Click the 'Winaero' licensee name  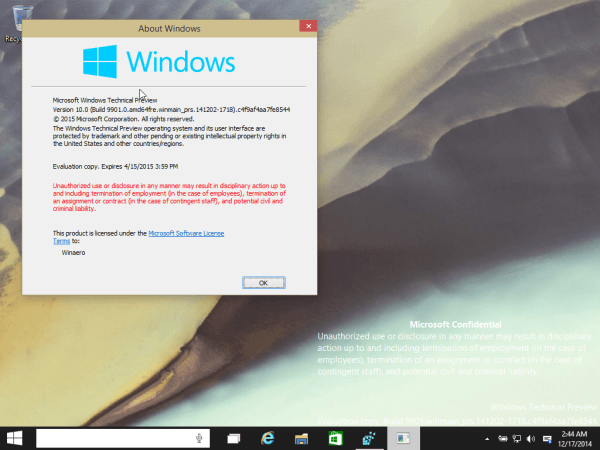[x=73, y=253]
